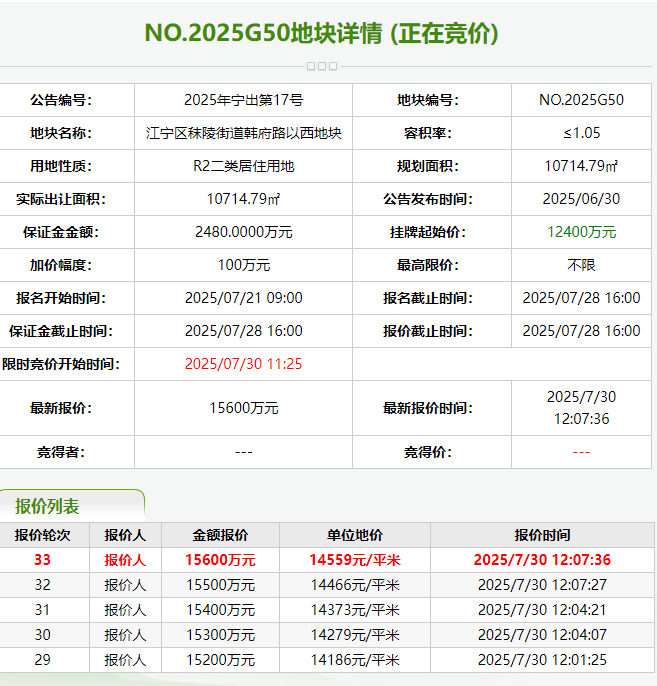The width and height of the screenshot is (657, 686).
Task: Select bid round 33 row number
Action: pyautogui.click(x=42, y=560)
